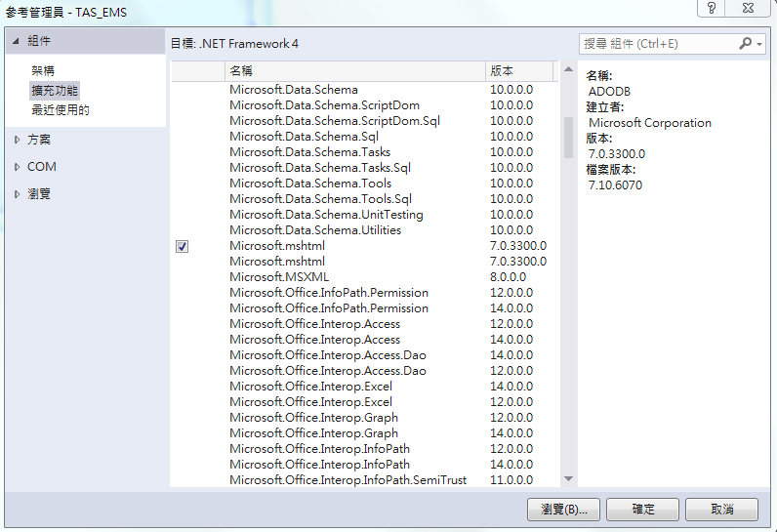Click the scrollbar up arrow
The width and height of the screenshot is (777, 532).
coord(568,69)
